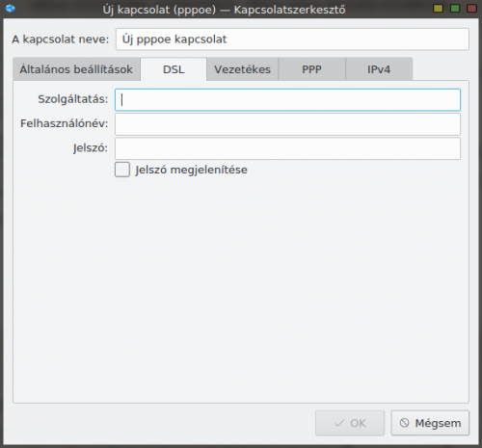482x448 pixels.
Task: Confirm with the OK button
Action: [350, 423]
